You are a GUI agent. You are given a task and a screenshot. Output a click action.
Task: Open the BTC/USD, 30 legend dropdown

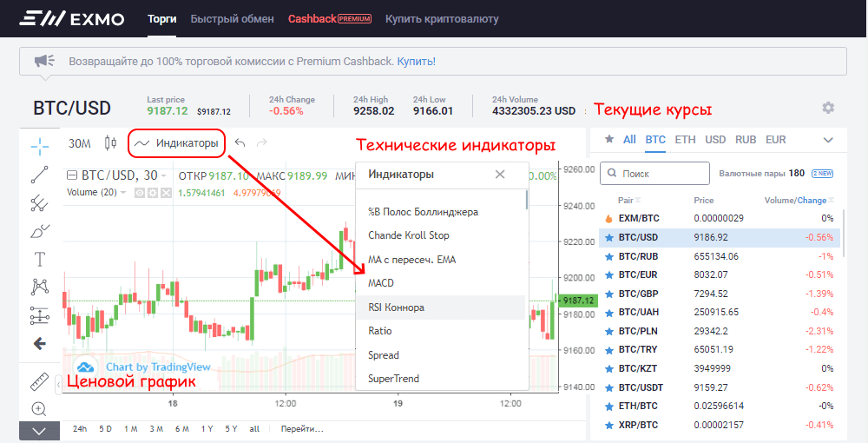pos(163,176)
